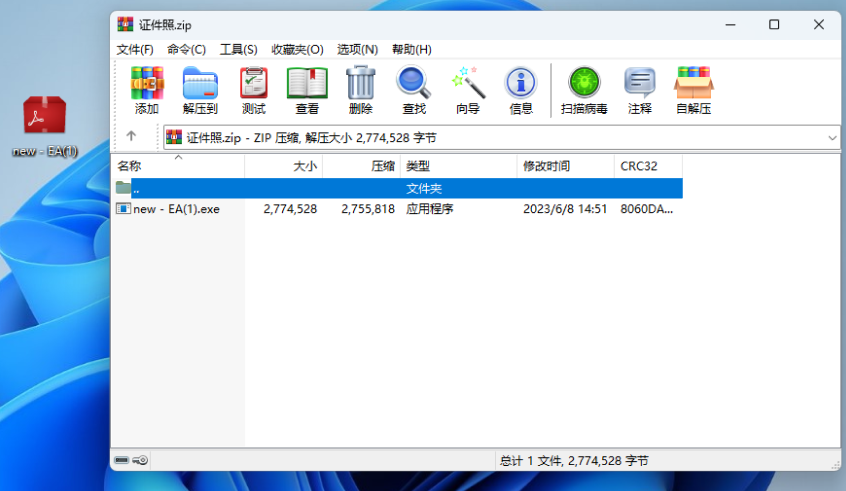The width and height of the screenshot is (846, 491).
Task: Maximize the WinRAR window
Action: 774,25
